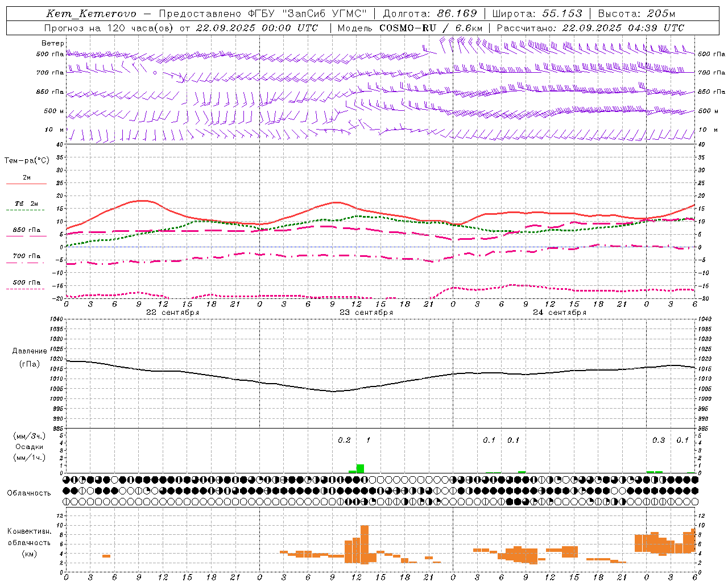Click the date label 24 сентября

[x=559, y=313]
